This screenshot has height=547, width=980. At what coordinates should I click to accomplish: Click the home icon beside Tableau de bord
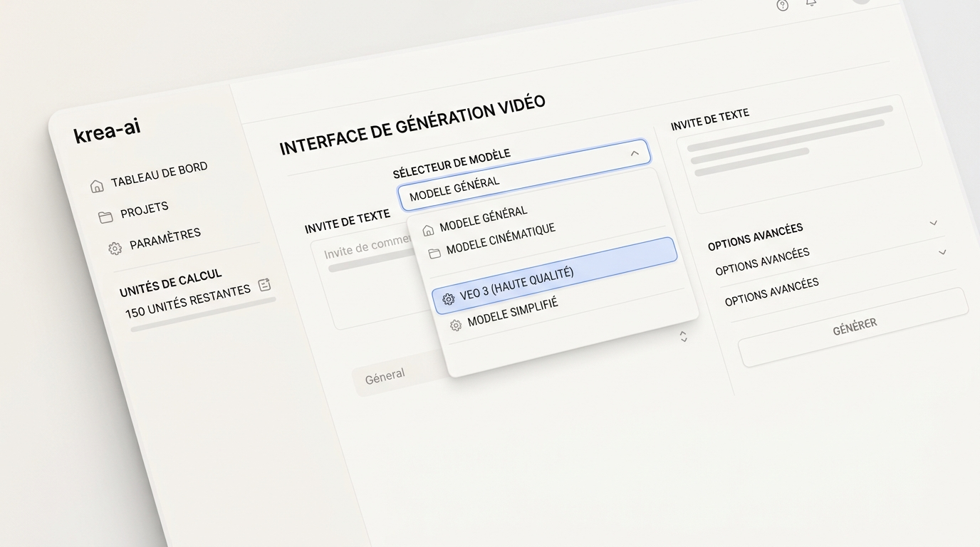pyautogui.click(x=97, y=187)
